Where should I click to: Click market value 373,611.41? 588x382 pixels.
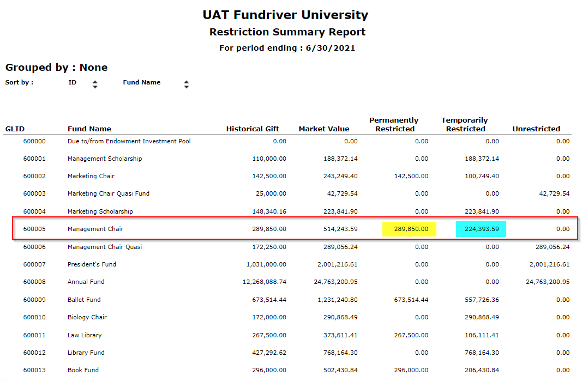coord(340,335)
